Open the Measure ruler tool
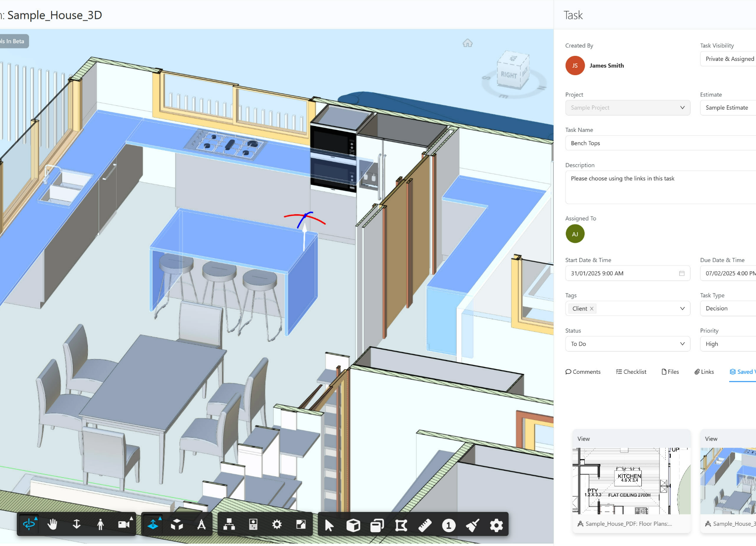Screen dimensions: 756x546 [424, 524]
